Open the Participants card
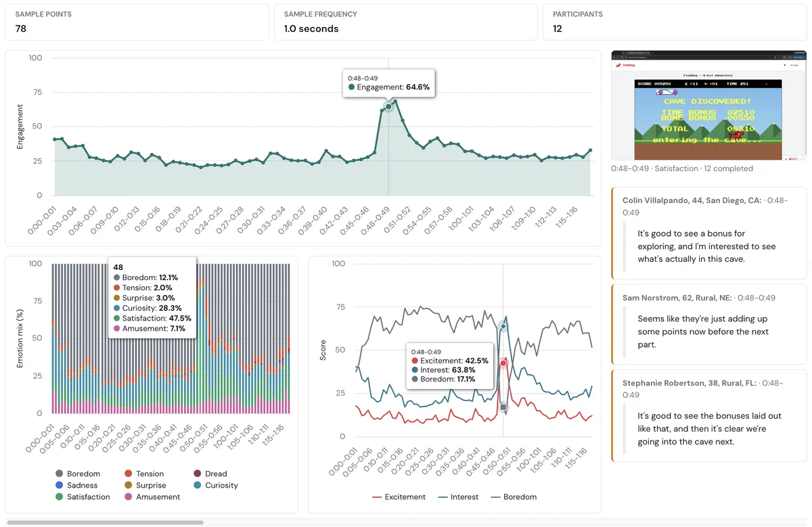The width and height of the screenshot is (812, 527). coord(675,22)
